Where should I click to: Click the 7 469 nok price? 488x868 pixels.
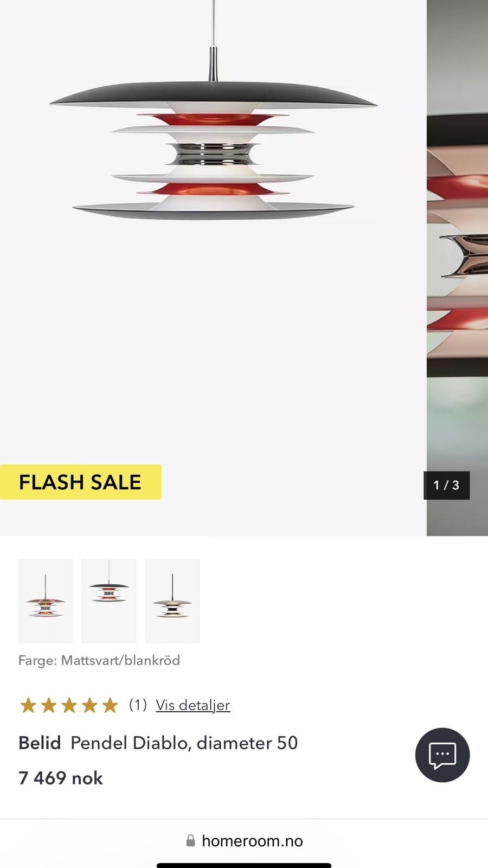61,778
